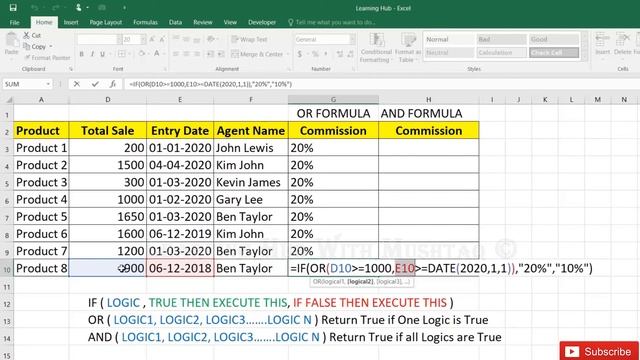640x360 pixels.
Task: Toggle align right in Alignment group
Action: (x=197, y=54)
